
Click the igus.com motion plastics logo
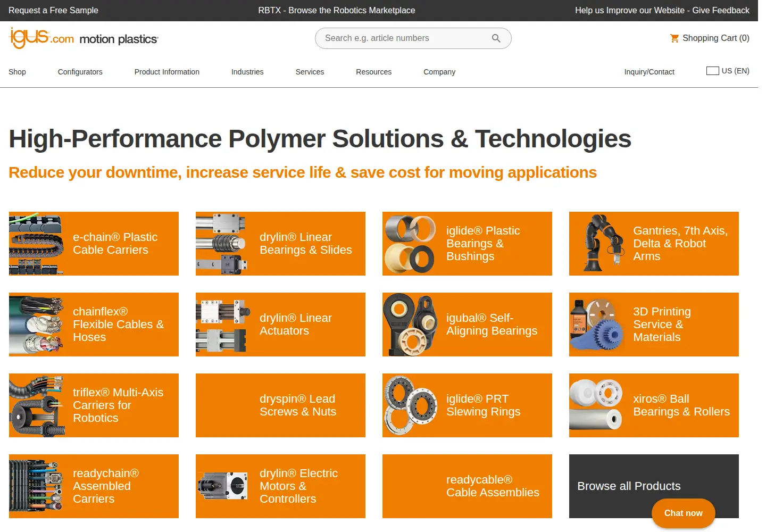[84, 38]
